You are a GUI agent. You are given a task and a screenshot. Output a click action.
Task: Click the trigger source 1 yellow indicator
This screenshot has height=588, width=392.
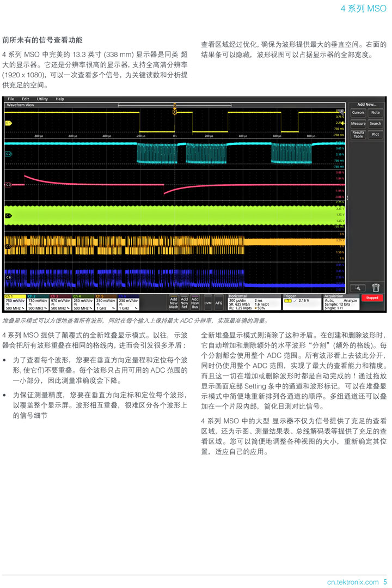(288, 301)
